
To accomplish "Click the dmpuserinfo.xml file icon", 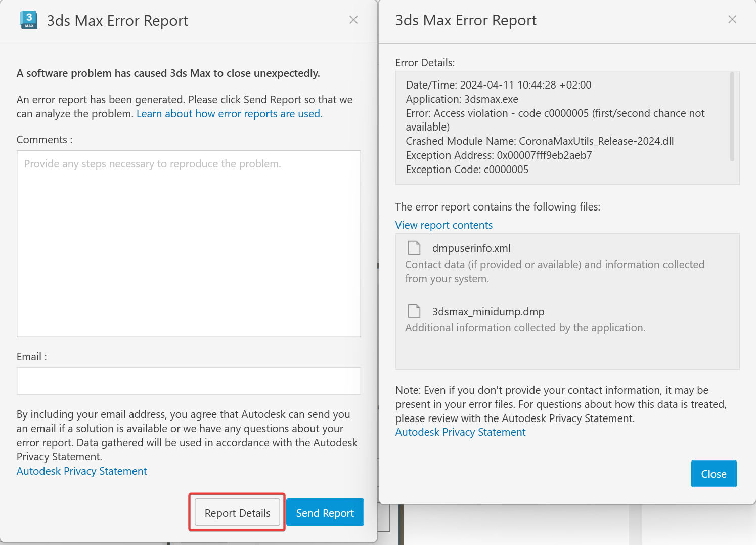I will tap(414, 248).
